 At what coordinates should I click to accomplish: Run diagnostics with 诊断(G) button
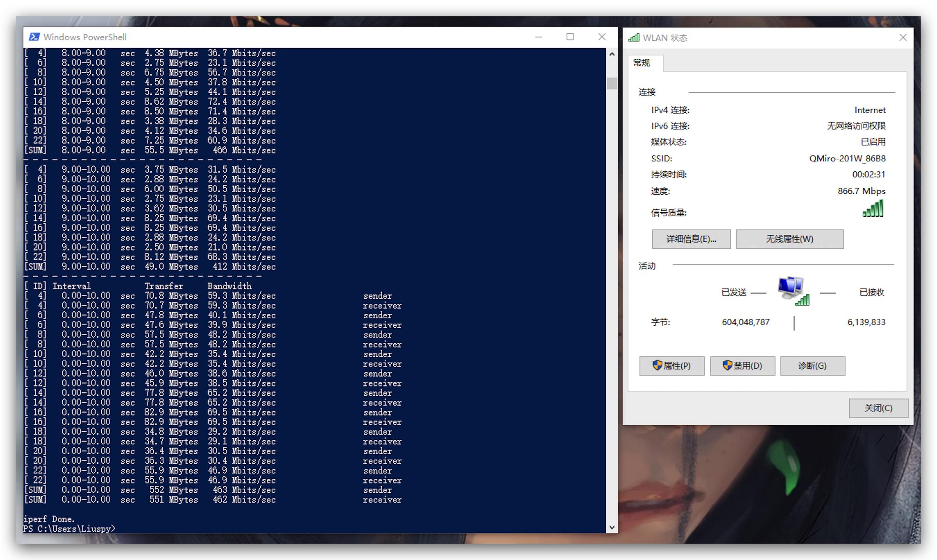point(812,366)
